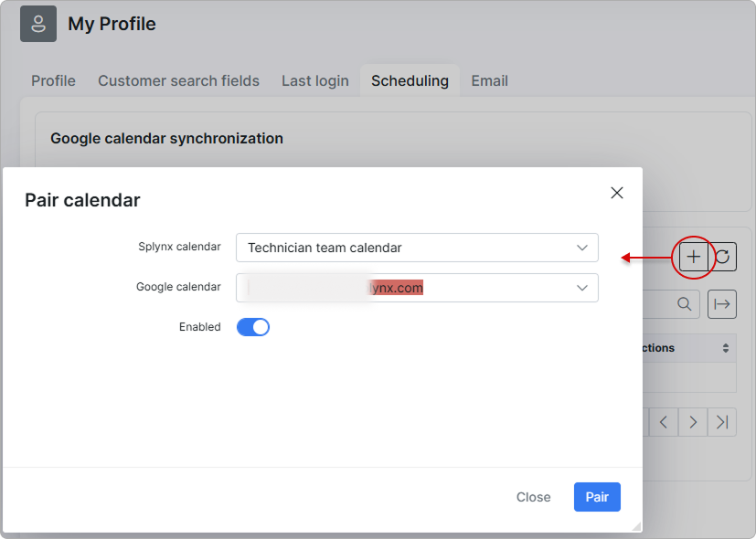Click the plus icon to add a calendar pairing
The image size is (756, 539).
693,257
